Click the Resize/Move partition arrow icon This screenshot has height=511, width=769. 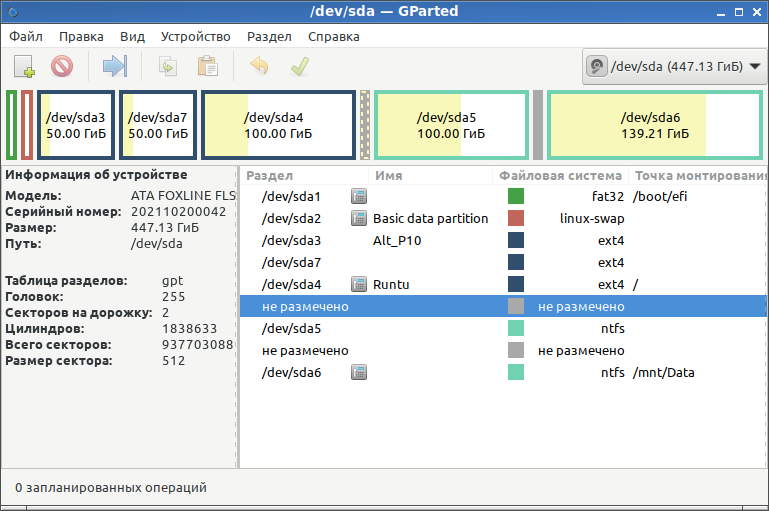pos(115,66)
